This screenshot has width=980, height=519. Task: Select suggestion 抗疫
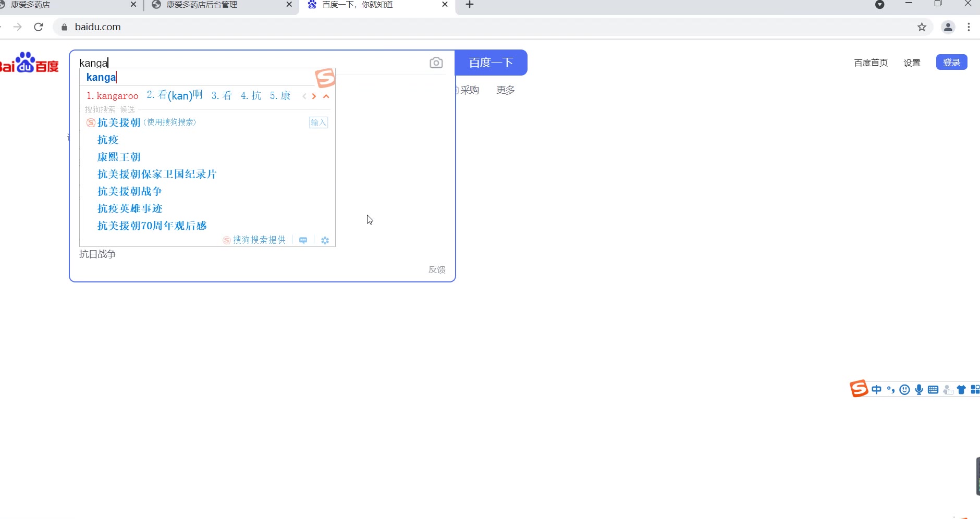click(x=108, y=140)
